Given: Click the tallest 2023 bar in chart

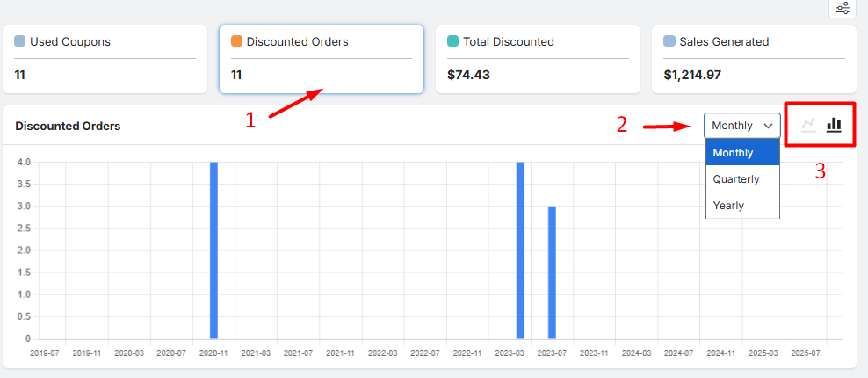Looking at the screenshot, I should [520, 251].
